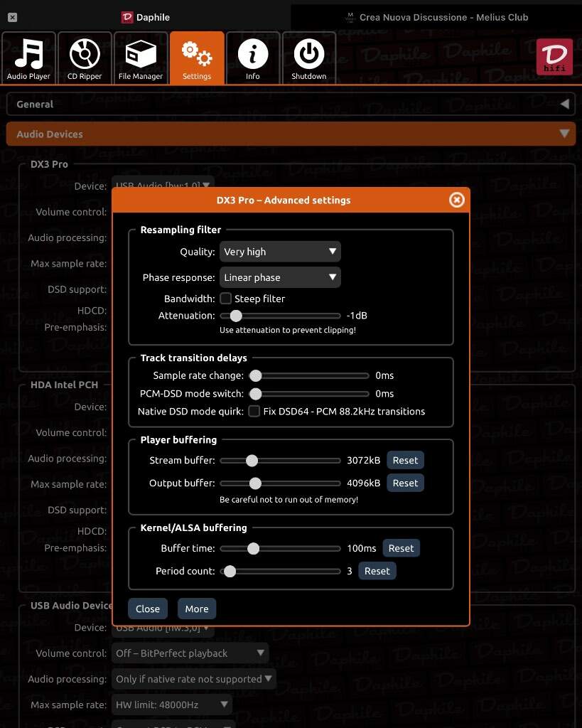Click the Output buffer slider handle
The image size is (582, 728).
point(255,483)
